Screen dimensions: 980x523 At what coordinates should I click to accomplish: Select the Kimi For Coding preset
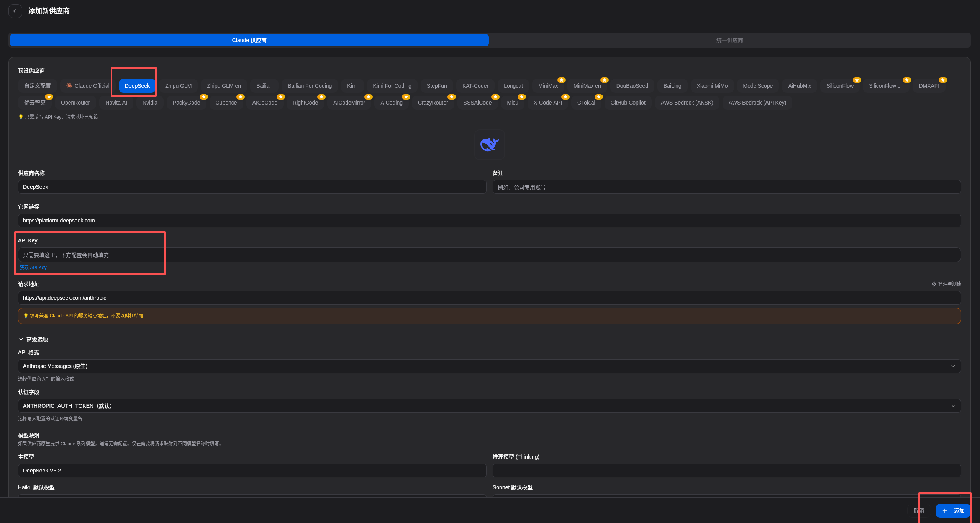tap(392, 86)
